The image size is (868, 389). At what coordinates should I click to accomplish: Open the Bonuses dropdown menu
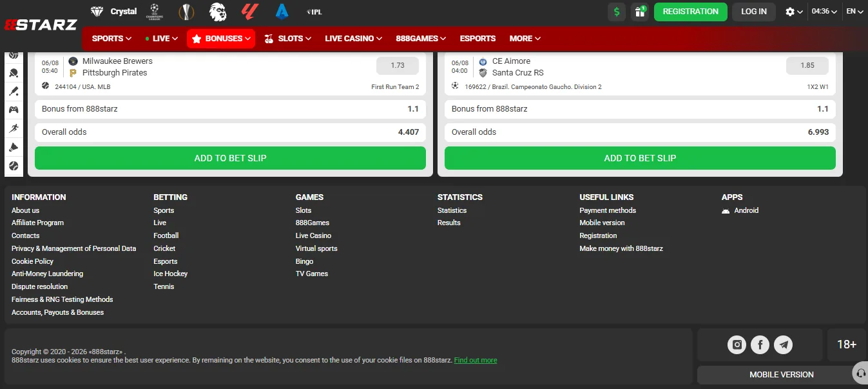point(221,39)
